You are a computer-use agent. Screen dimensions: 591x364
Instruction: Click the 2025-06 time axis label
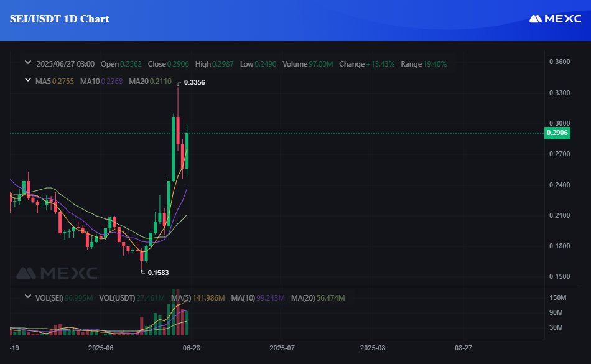[101, 348]
